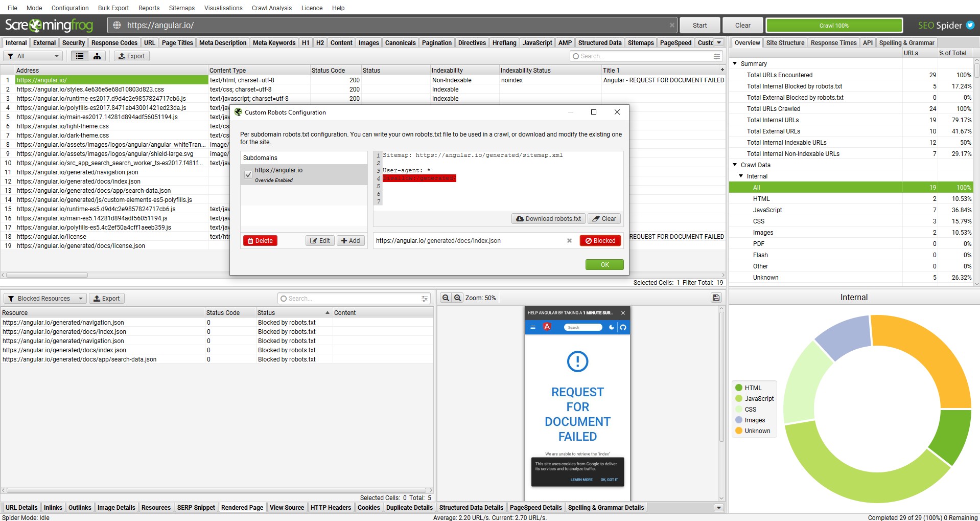The width and height of the screenshot is (980, 521).
Task: Toggle the angular.io subdomain checkbox
Action: point(248,175)
